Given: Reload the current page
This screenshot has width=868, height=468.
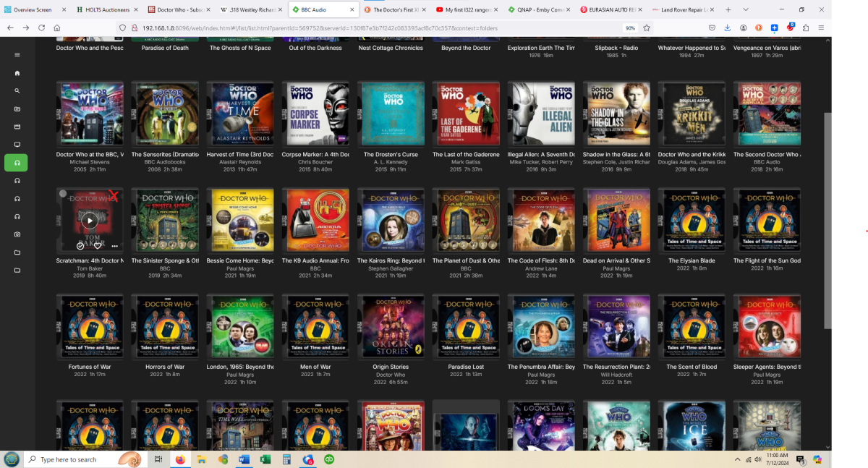Looking at the screenshot, I should point(41,27).
